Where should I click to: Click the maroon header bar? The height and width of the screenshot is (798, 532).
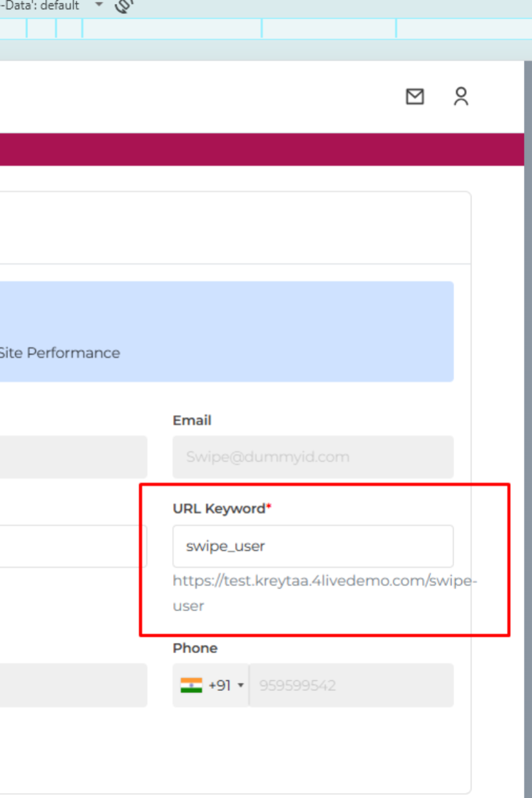tap(266, 148)
